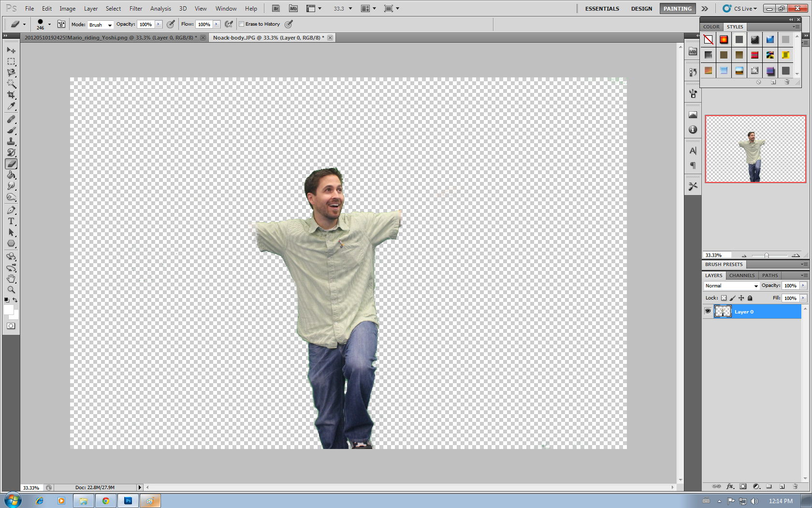
Task: Open the History panel from the collapsed dock
Action: (x=693, y=72)
